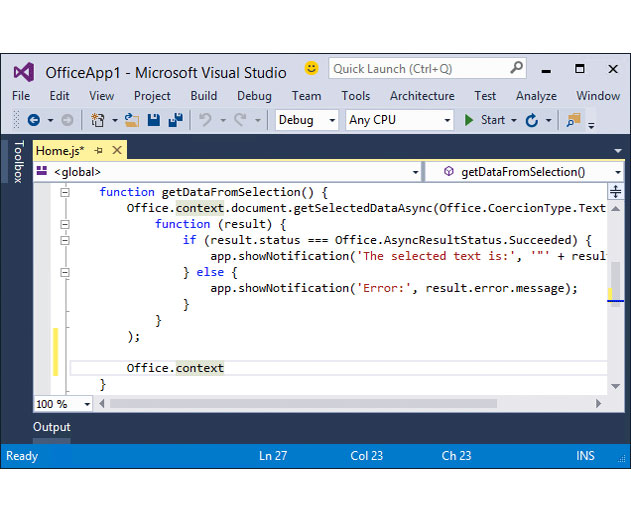Click the Refresh browser icon beside Start
The height and width of the screenshot is (522, 631).
click(532, 120)
